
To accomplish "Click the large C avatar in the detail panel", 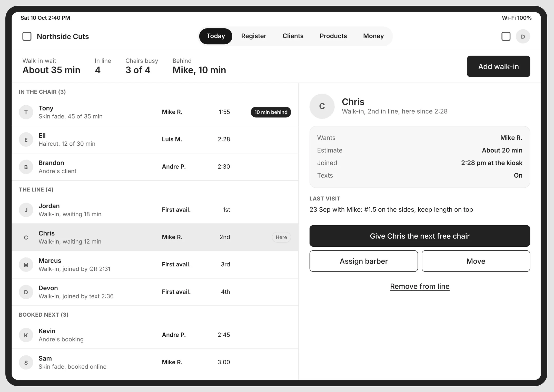I will click(x=322, y=106).
